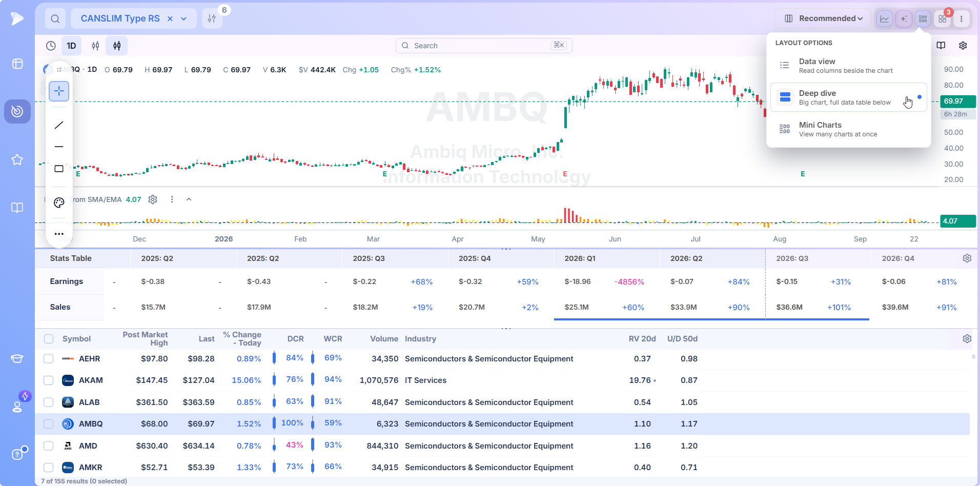Click the WCR range bar for AMD
The height and width of the screenshot is (486, 980).
[313, 445]
